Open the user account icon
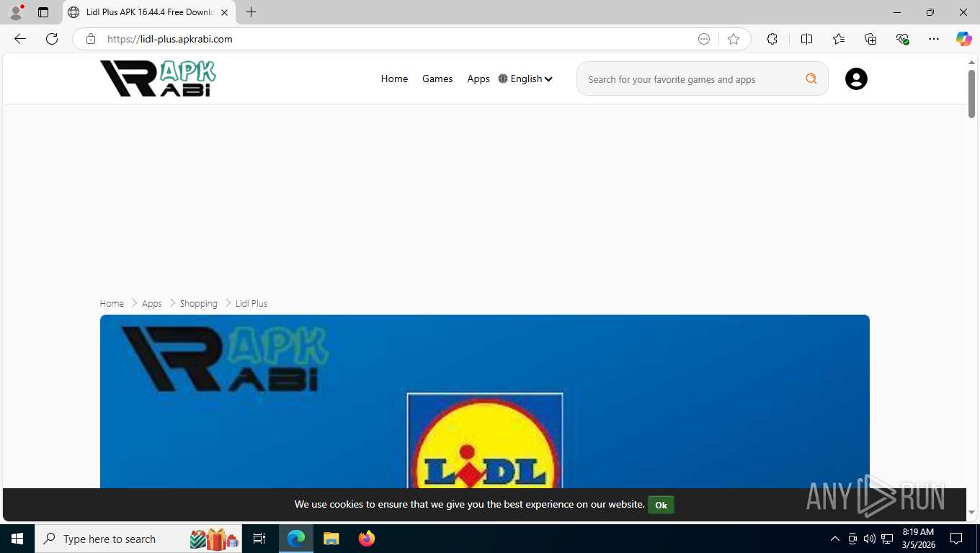This screenshot has width=980, height=553. point(856,79)
